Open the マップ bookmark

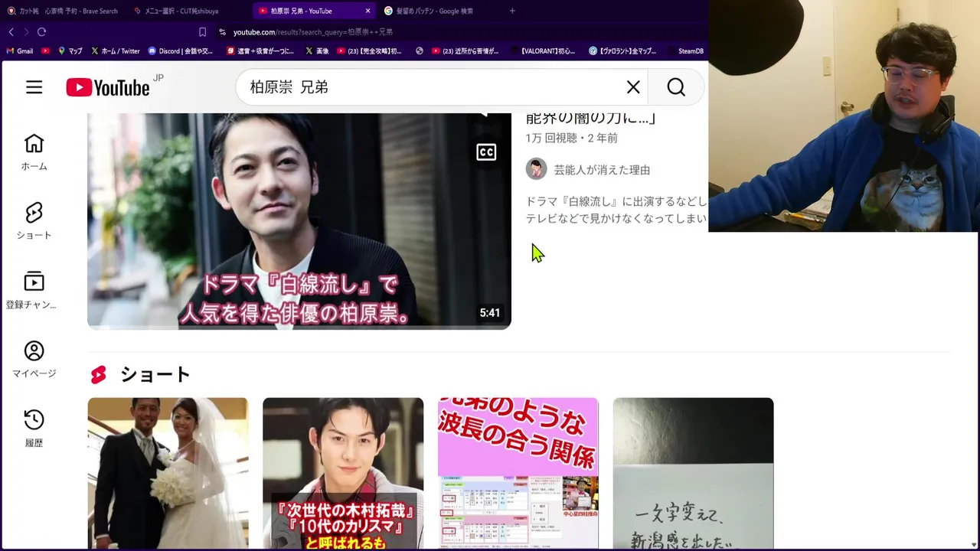point(70,51)
